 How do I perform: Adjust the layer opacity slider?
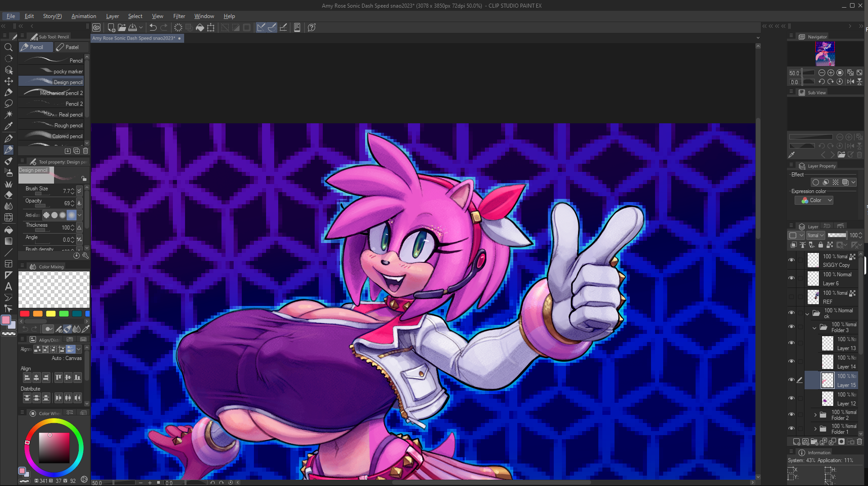click(837, 235)
